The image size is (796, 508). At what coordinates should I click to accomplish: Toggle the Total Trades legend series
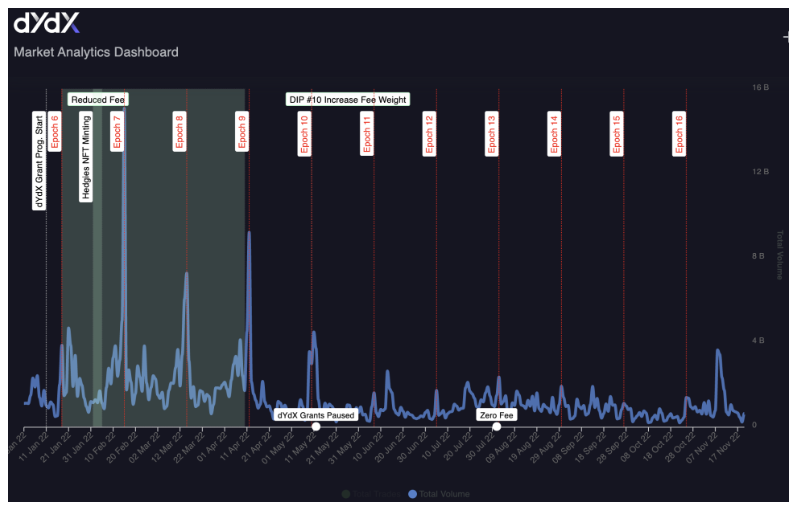(372, 494)
